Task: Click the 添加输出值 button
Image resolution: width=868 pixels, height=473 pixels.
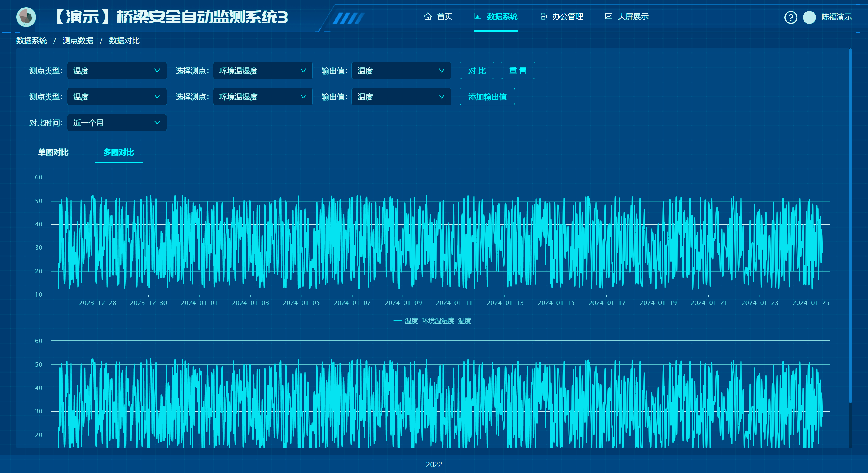Action: tap(487, 97)
